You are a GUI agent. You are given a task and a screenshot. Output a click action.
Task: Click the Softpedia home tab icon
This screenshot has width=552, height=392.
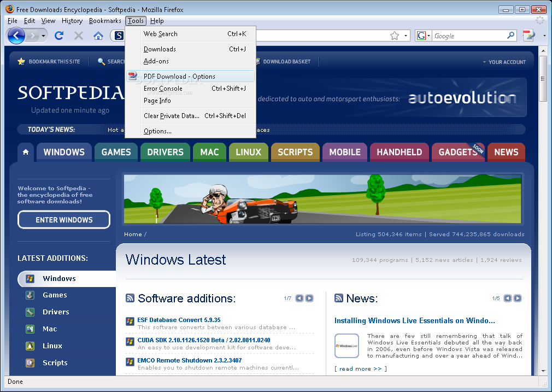(x=25, y=152)
